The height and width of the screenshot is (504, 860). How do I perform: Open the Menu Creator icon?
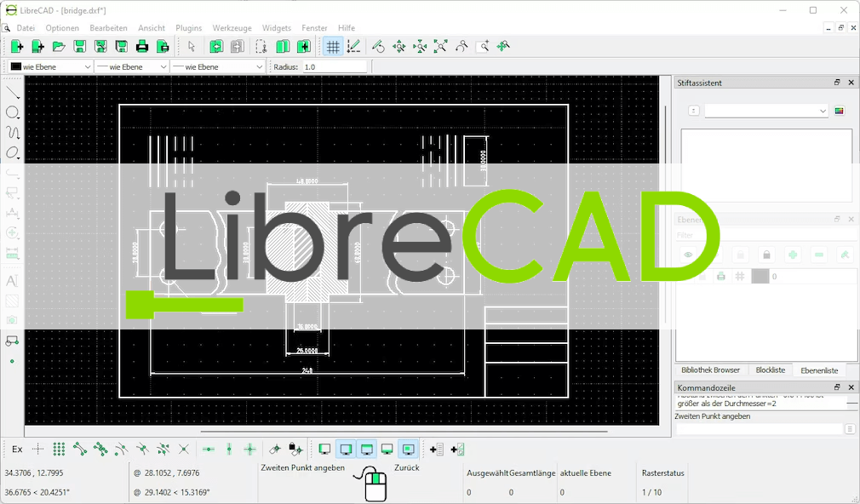tap(437, 450)
